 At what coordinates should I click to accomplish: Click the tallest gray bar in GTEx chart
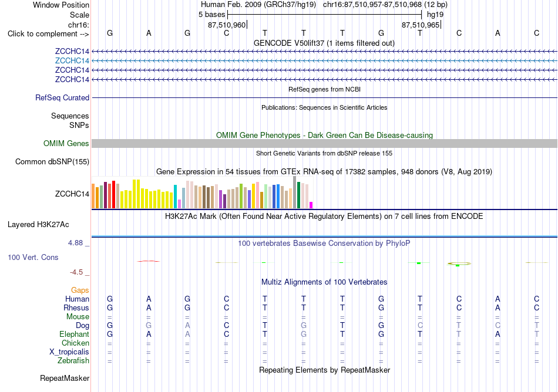[295, 192]
